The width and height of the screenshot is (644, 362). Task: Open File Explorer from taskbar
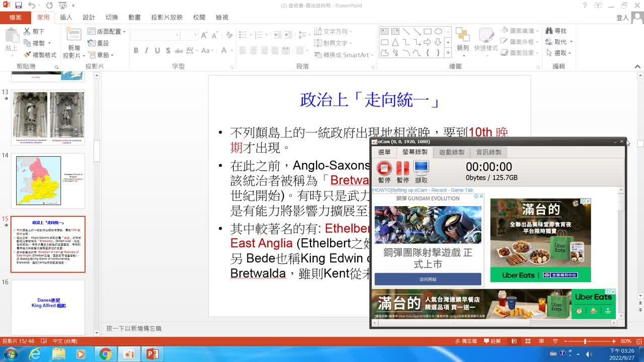[x=58, y=354]
